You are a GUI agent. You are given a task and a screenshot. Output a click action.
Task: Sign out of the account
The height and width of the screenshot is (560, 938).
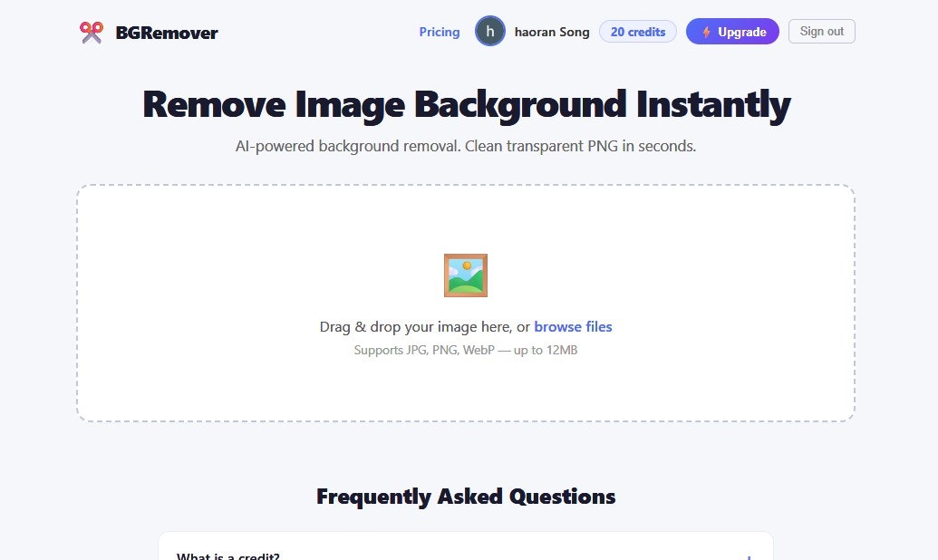[821, 31]
